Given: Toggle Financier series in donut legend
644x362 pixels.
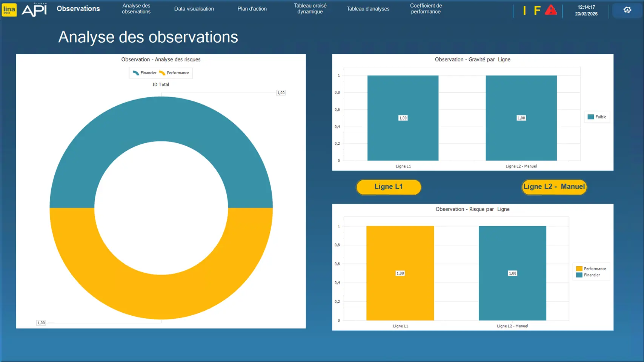Looking at the screenshot, I should pos(144,73).
